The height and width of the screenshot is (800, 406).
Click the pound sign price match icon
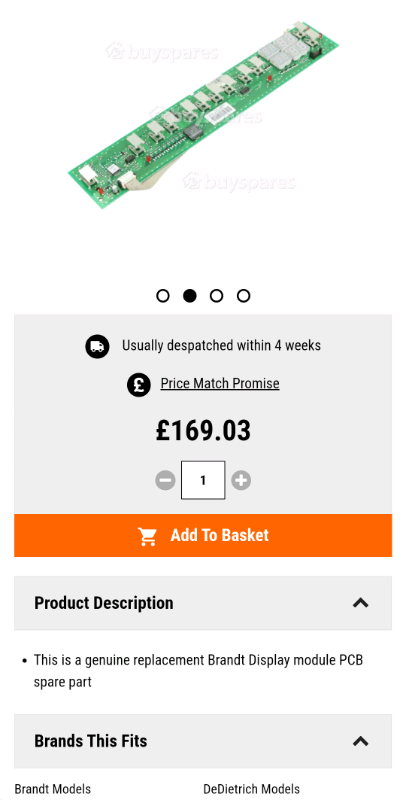coord(139,384)
